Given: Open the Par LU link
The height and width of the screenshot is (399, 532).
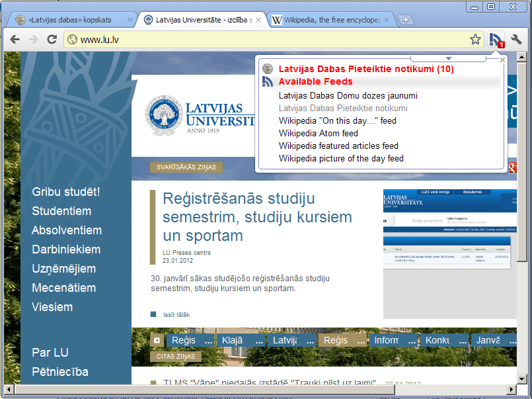Looking at the screenshot, I should pos(50,353).
